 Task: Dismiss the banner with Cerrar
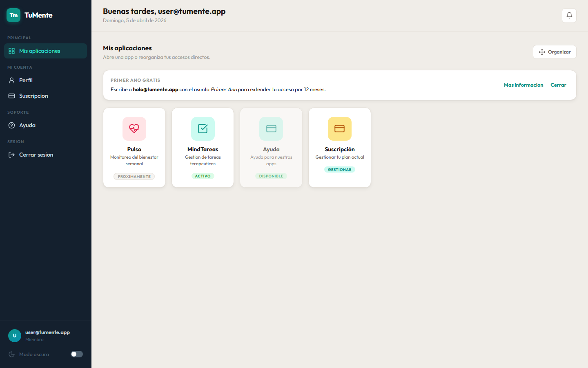[558, 85]
